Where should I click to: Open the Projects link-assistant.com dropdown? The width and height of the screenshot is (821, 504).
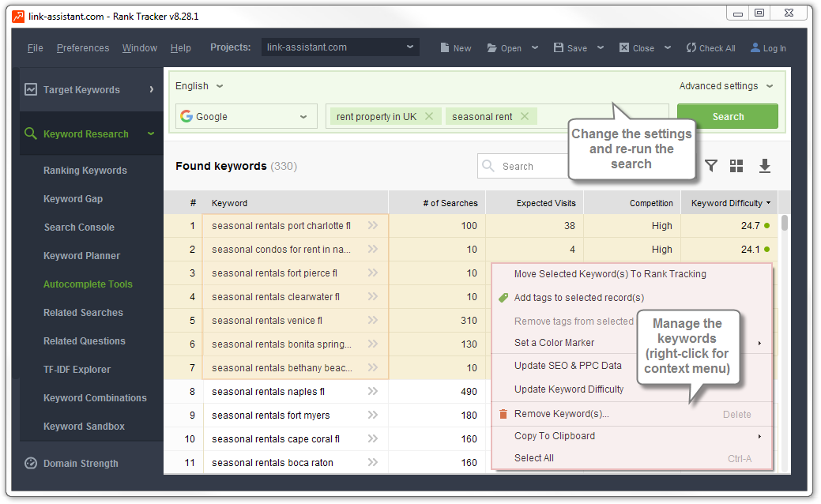341,47
